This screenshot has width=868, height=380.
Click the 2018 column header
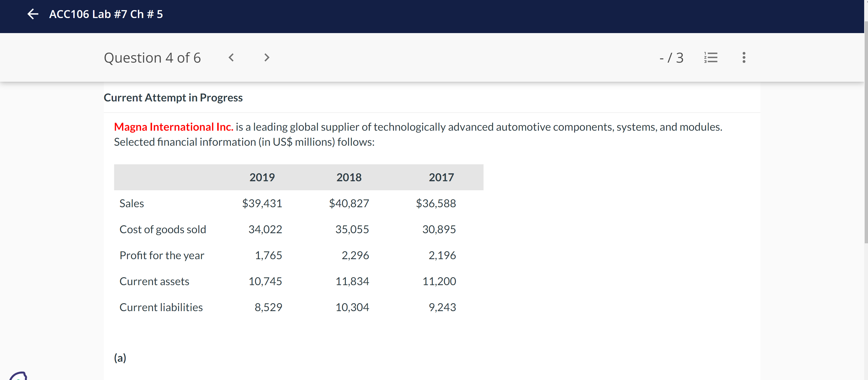pyautogui.click(x=349, y=177)
